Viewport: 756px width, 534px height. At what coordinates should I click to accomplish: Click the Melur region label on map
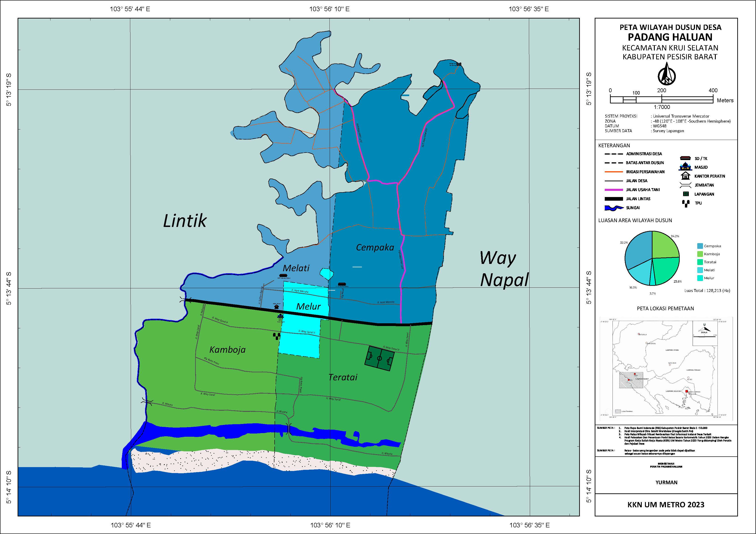tap(308, 307)
